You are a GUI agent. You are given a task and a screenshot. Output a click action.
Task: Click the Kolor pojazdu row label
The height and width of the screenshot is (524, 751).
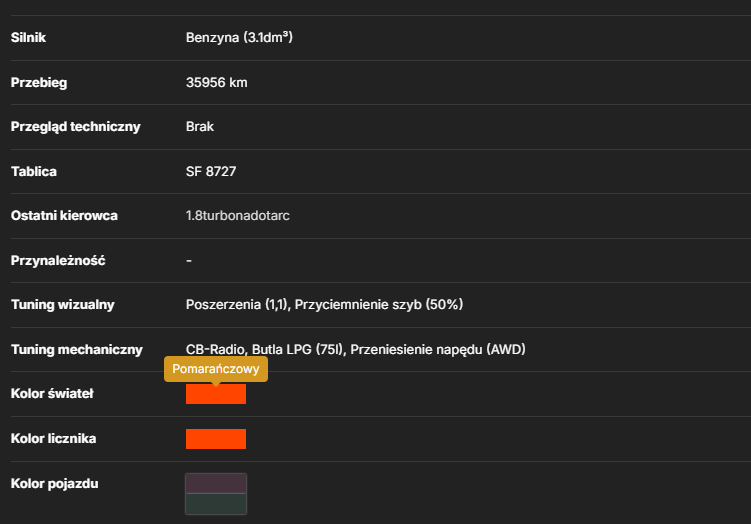(55, 484)
